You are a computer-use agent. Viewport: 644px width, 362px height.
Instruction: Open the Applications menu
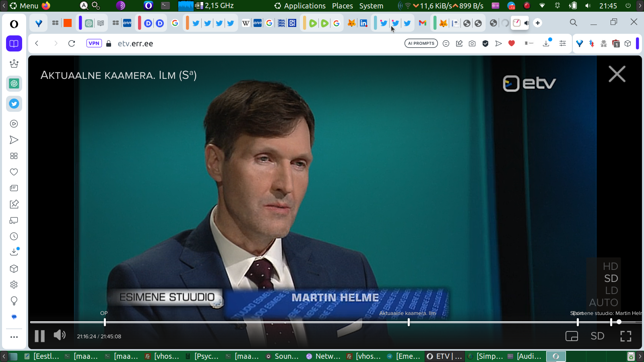(300, 6)
